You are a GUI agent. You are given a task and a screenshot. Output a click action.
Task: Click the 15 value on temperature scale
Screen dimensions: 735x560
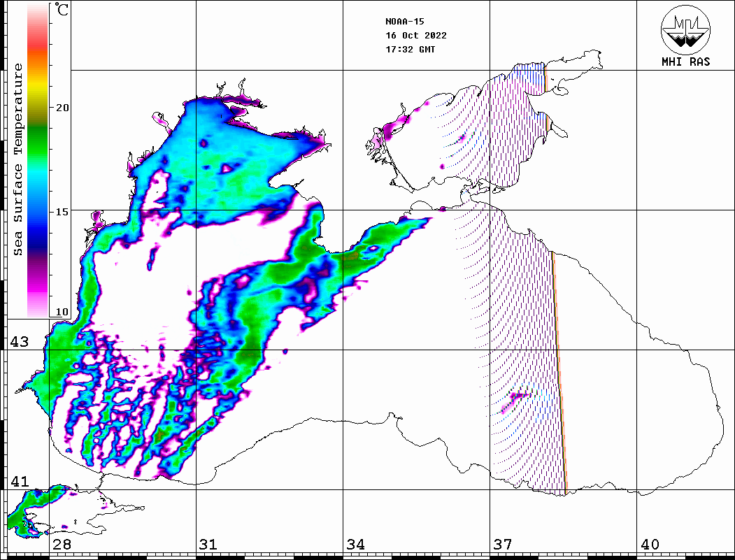point(62,212)
